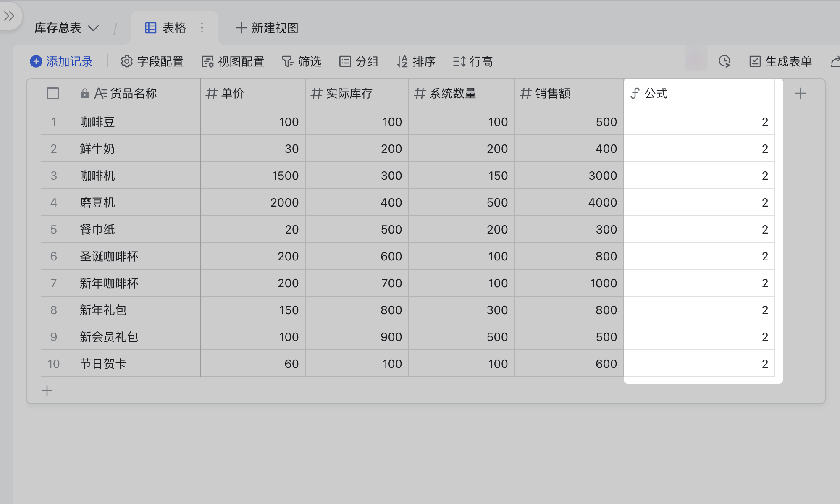Adjust 行高 row height setting
840x504 pixels.
(473, 61)
